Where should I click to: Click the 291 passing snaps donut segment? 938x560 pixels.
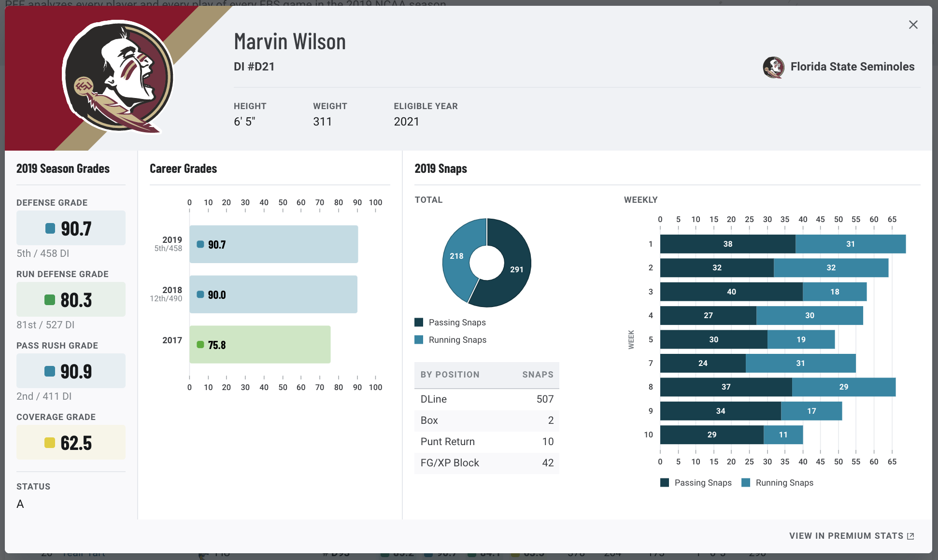pyautogui.click(x=516, y=269)
